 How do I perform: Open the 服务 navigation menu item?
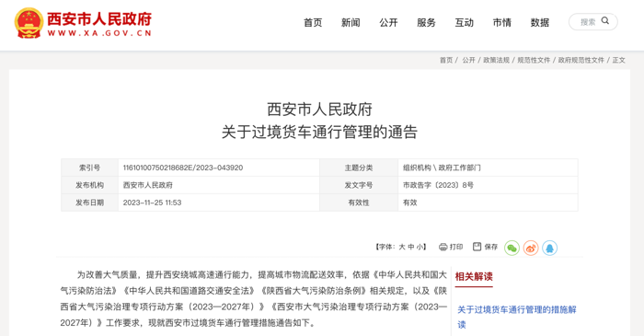[426, 23]
